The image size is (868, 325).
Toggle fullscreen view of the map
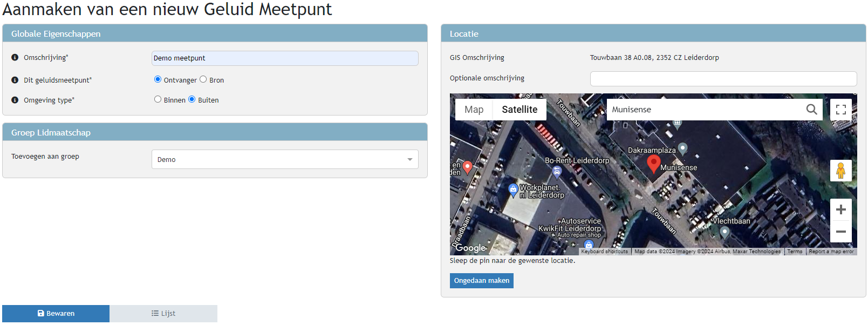840,110
